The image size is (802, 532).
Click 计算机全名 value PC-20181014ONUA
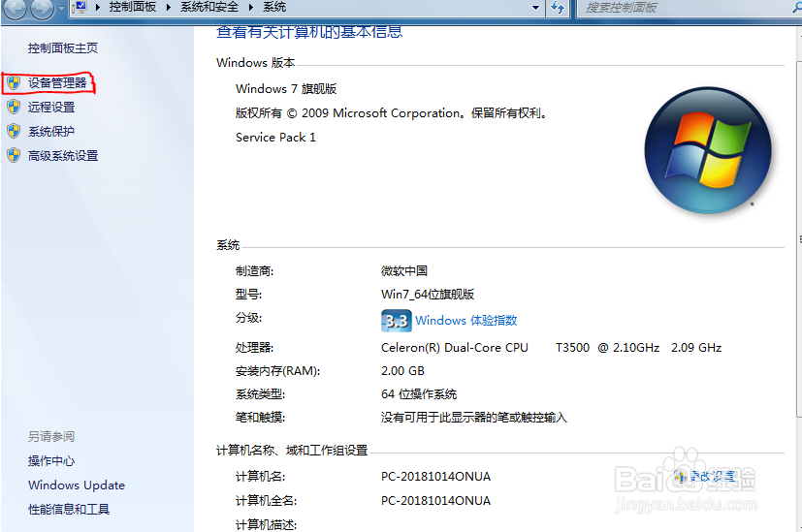point(435,501)
